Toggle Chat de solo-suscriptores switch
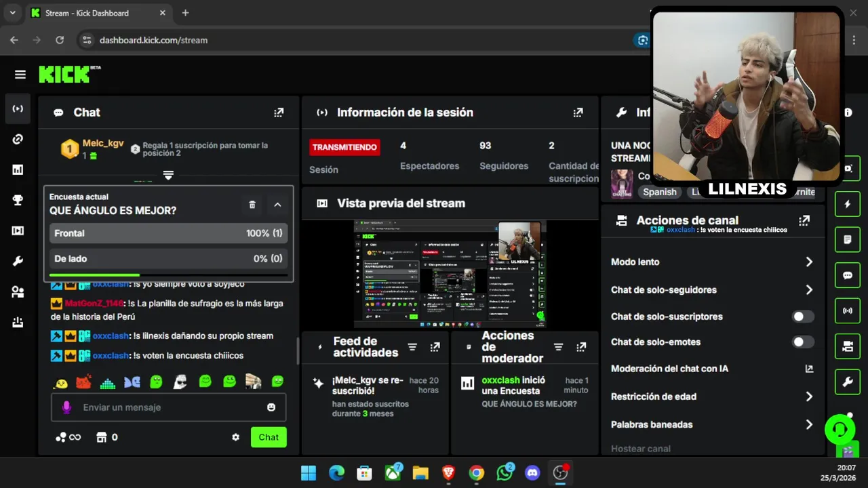 click(803, 317)
